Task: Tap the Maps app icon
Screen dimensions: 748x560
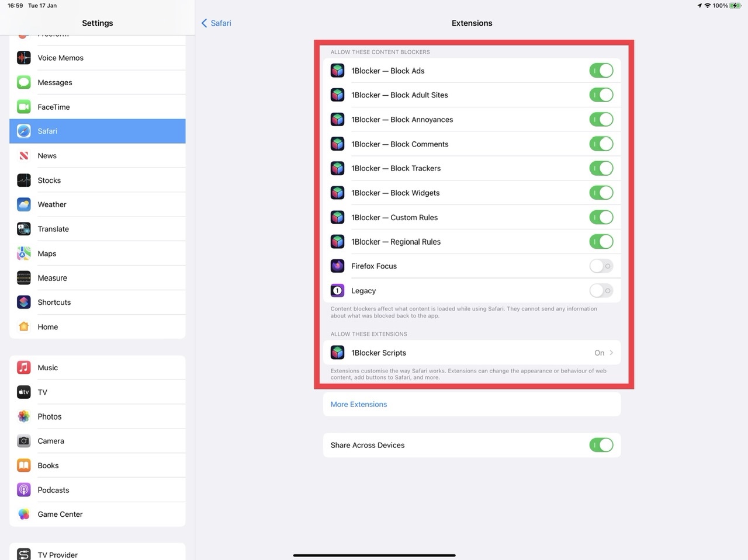Action: point(24,253)
